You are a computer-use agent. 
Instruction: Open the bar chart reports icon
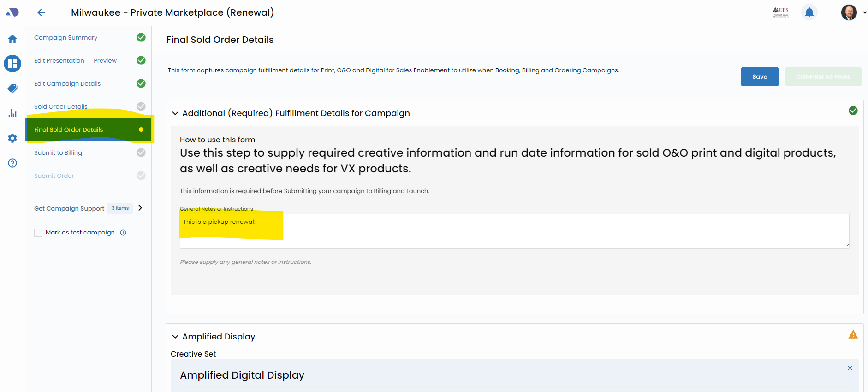[x=12, y=113]
